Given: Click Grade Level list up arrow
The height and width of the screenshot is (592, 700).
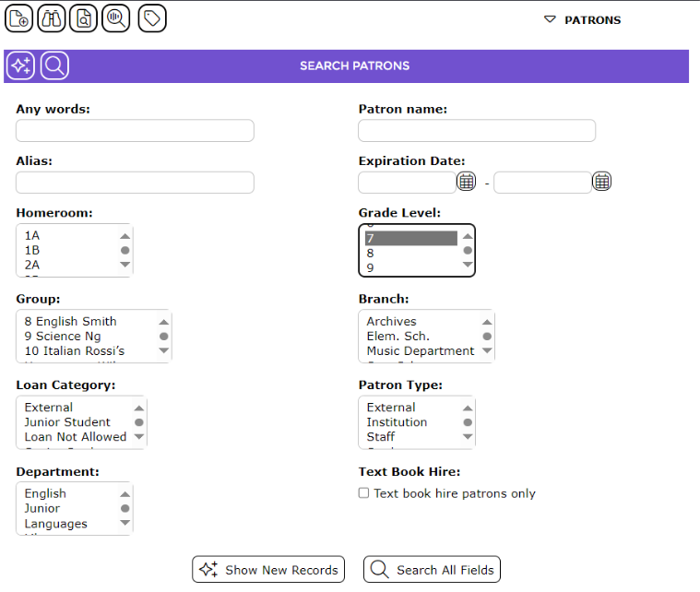Looking at the screenshot, I should [468, 236].
